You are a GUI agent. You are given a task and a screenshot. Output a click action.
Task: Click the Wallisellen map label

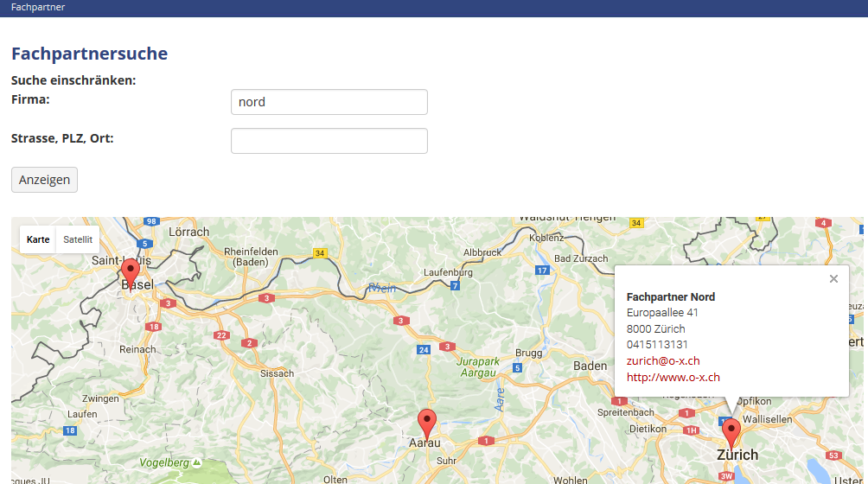(x=767, y=419)
